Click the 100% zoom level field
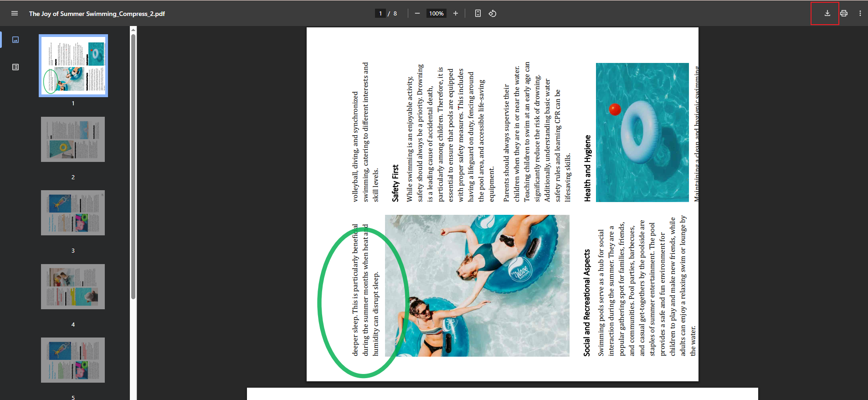 (x=436, y=14)
